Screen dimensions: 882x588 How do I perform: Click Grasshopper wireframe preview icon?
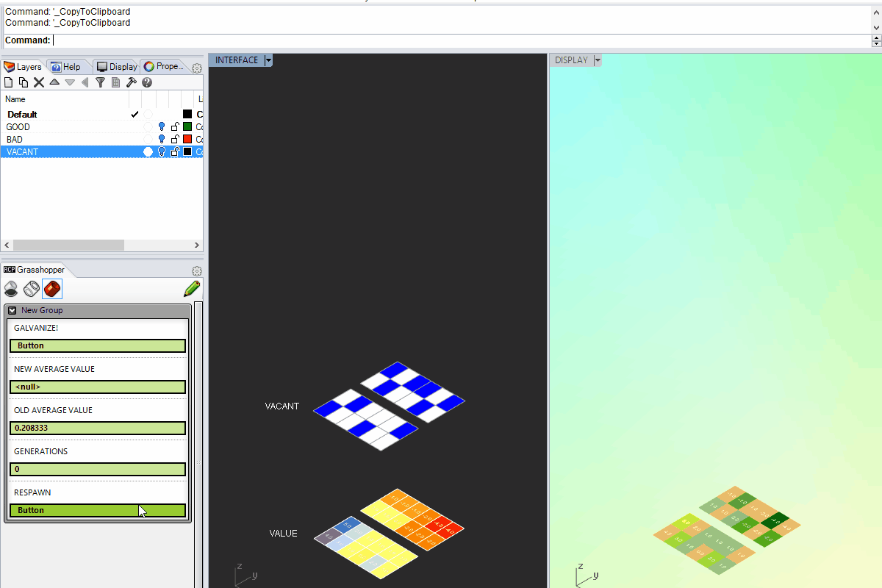[32, 289]
